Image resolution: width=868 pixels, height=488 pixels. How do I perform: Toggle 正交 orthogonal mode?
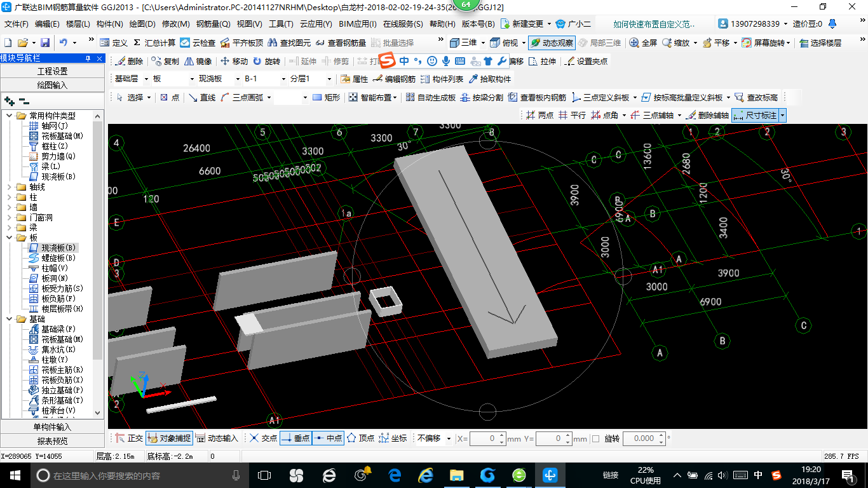coord(129,438)
